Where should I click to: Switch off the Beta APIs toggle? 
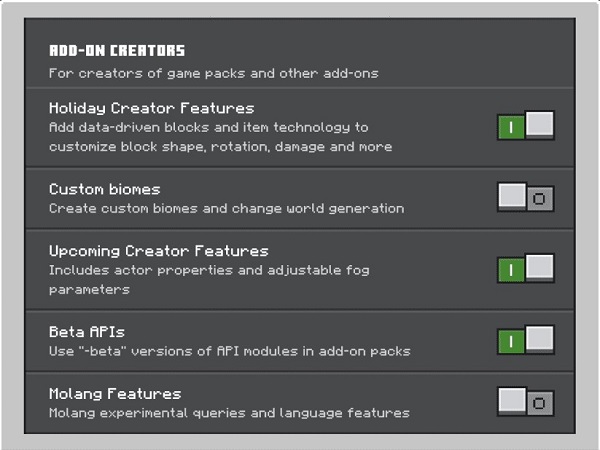(525, 340)
